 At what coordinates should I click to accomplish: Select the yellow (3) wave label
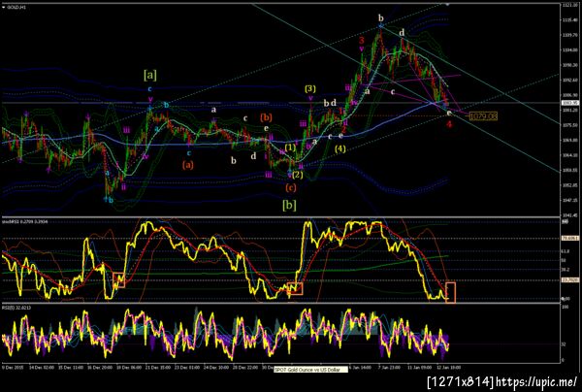[x=310, y=88]
